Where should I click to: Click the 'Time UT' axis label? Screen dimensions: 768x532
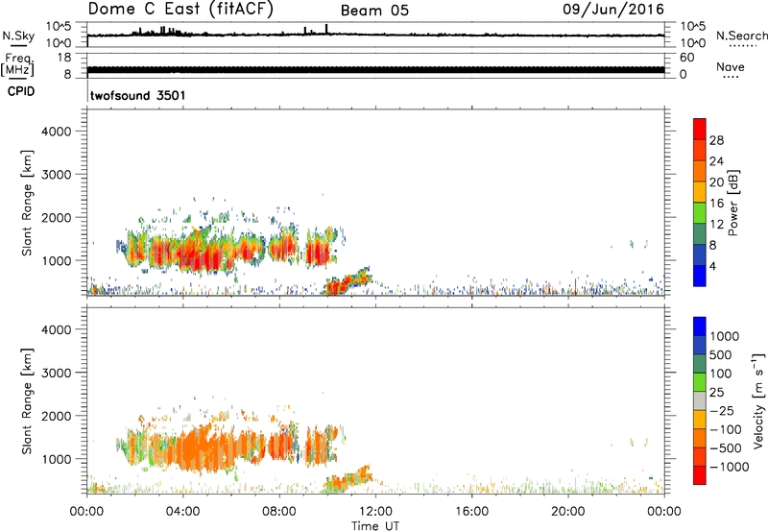[375, 526]
